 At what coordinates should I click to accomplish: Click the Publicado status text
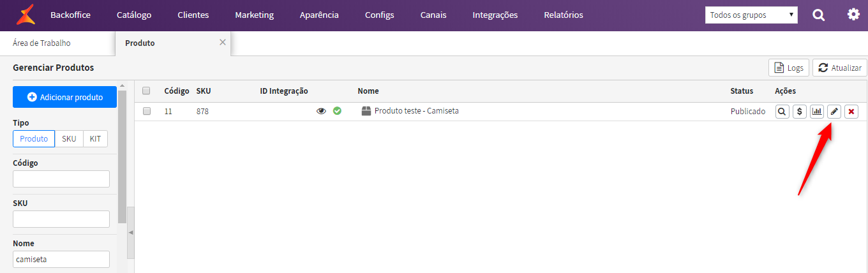click(748, 111)
